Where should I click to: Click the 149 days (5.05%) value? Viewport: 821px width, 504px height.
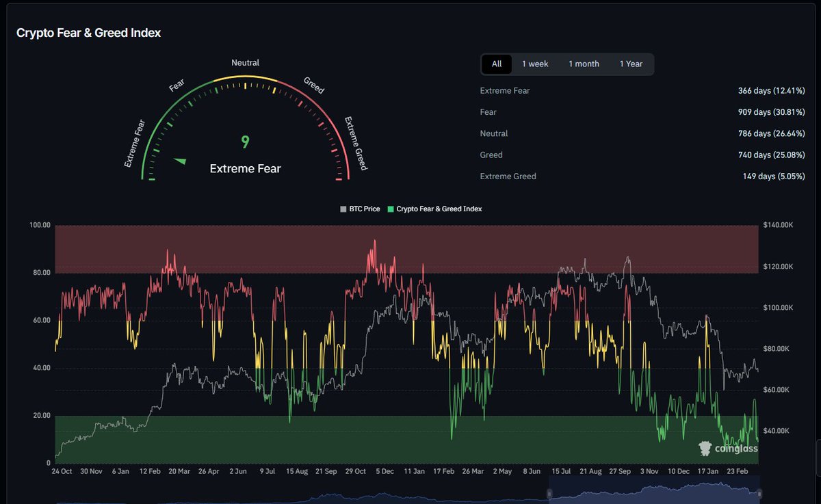click(773, 176)
